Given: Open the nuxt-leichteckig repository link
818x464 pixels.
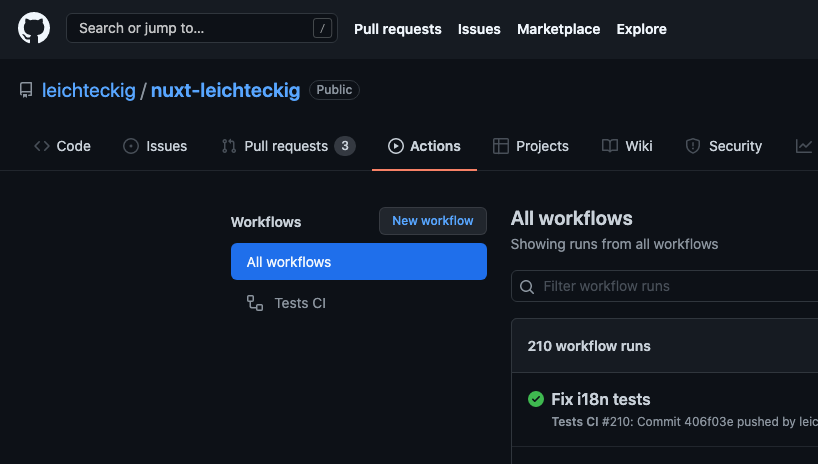Looking at the screenshot, I should point(225,90).
